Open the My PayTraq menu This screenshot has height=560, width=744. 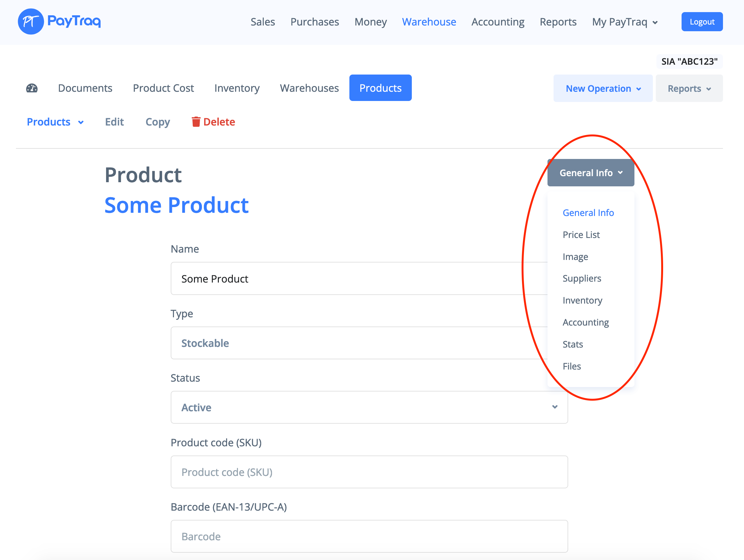click(625, 22)
